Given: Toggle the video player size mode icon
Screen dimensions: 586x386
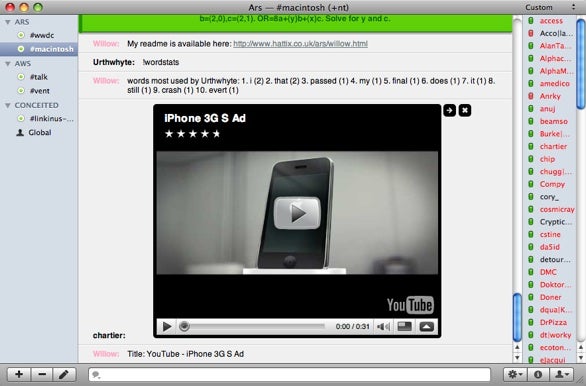Looking at the screenshot, I should [x=404, y=327].
